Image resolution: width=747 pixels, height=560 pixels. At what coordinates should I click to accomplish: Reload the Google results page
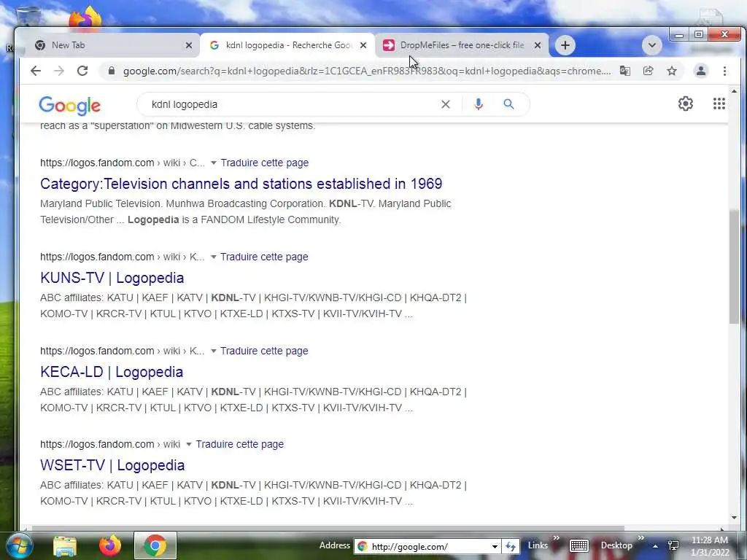(x=82, y=71)
